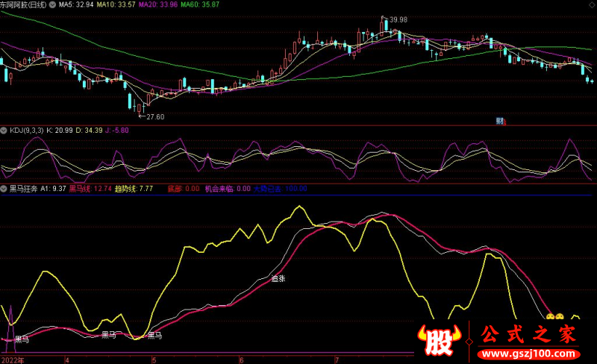
Task: Select the MA60: 35.87 moving average label
Action: tap(200, 4)
